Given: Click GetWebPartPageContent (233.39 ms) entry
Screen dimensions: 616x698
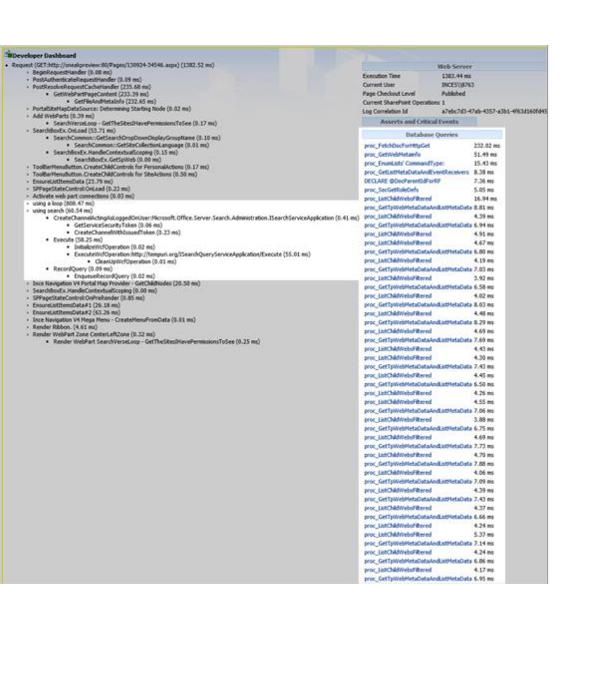Looking at the screenshot, I should 101,94.
